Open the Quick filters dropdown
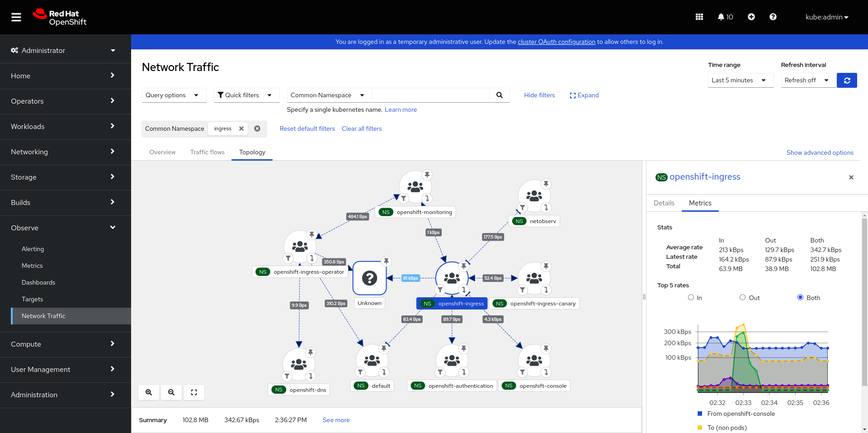The width and height of the screenshot is (868, 433). tap(245, 95)
